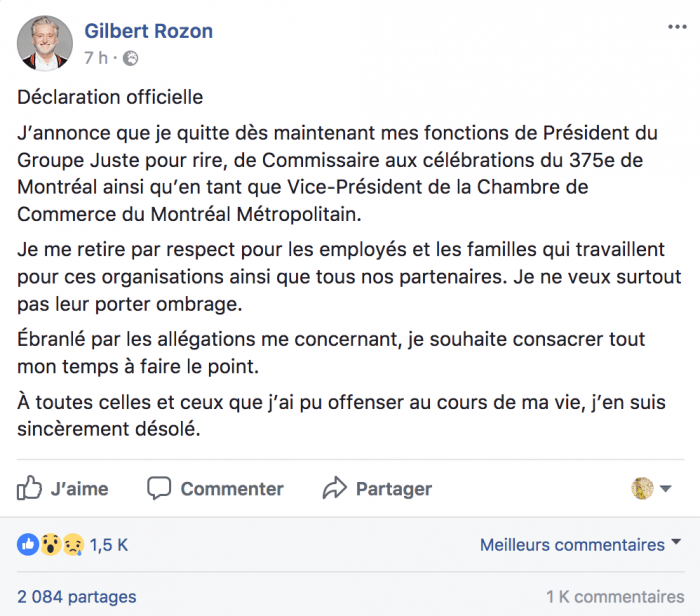Click the globe public-audience icon

pyautogui.click(x=131, y=58)
